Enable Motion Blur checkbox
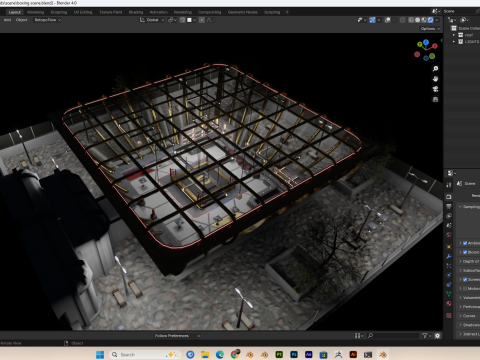 [465, 289]
